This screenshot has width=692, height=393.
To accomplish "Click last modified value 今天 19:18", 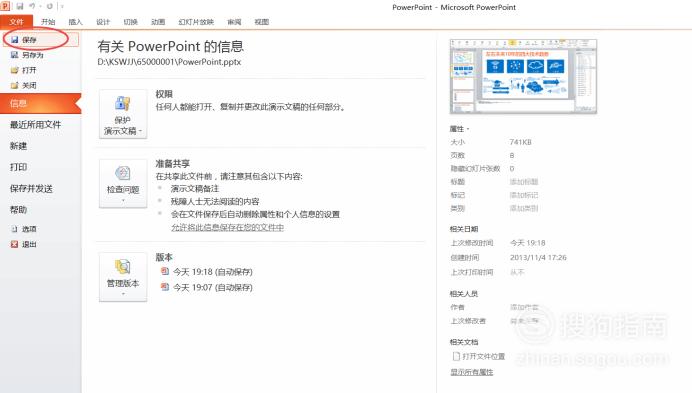I will pos(527,243).
